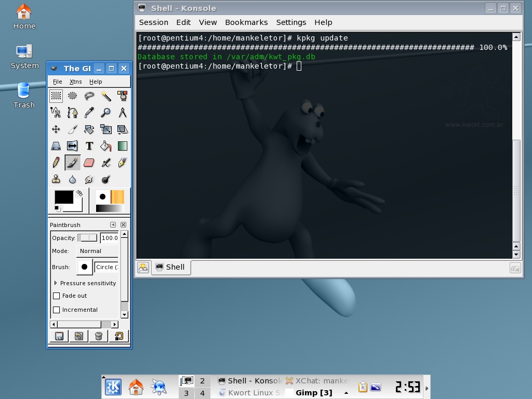Select the Convolve blur droplet tool
The image size is (532, 399).
pyautogui.click(x=72, y=179)
